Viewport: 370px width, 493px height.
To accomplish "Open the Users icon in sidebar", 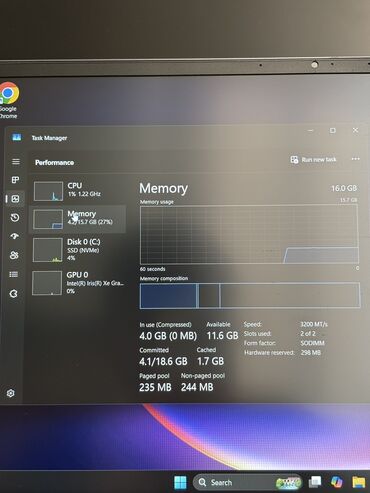I will pos(14,255).
